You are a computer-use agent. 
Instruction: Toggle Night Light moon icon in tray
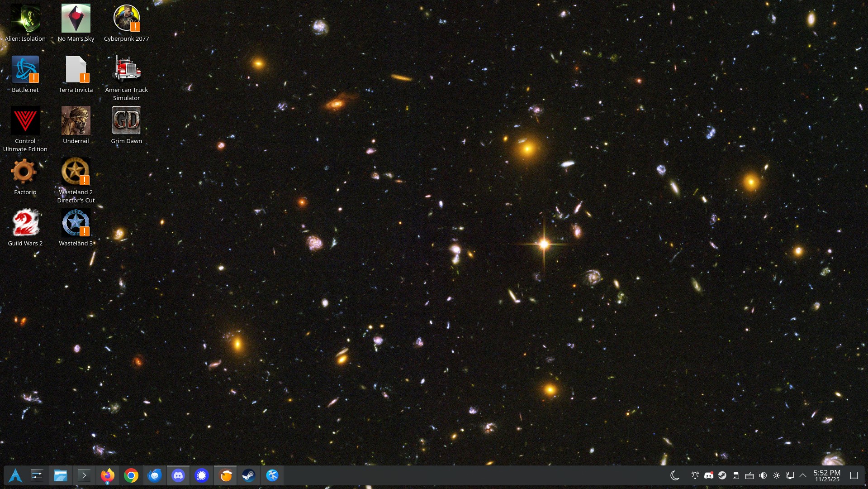(x=675, y=475)
